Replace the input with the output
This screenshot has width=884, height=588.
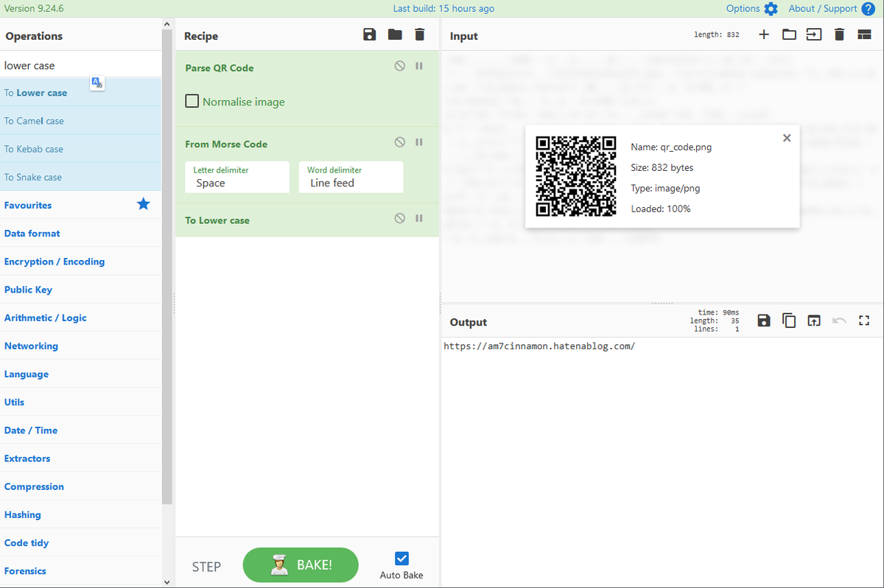(x=814, y=321)
